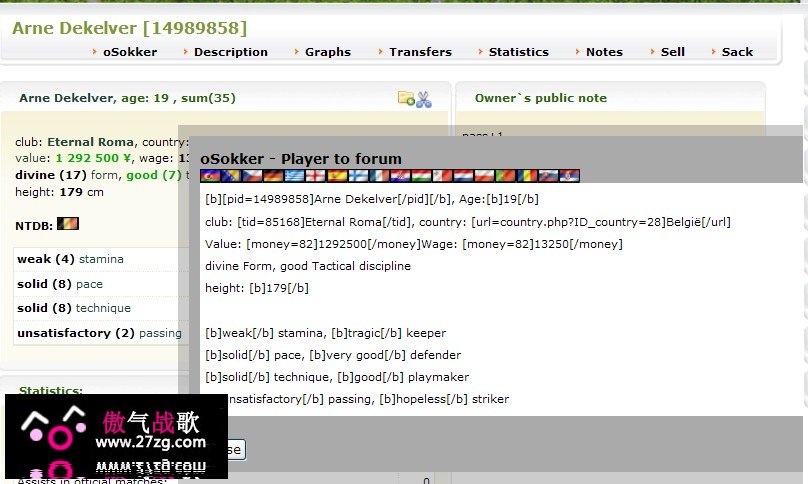The image size is (808, 484).
Task: Select the Romanian flag language
Action: 527,176
